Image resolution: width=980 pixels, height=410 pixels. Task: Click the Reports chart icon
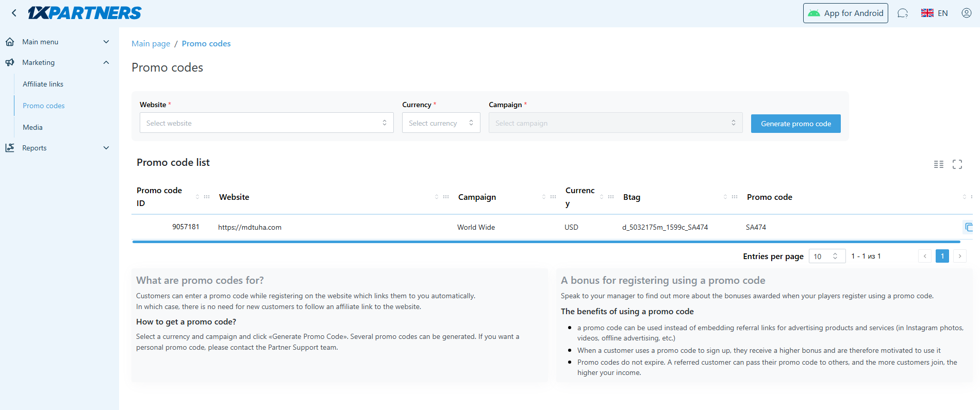pyautogui.click(x=10, y=148)
